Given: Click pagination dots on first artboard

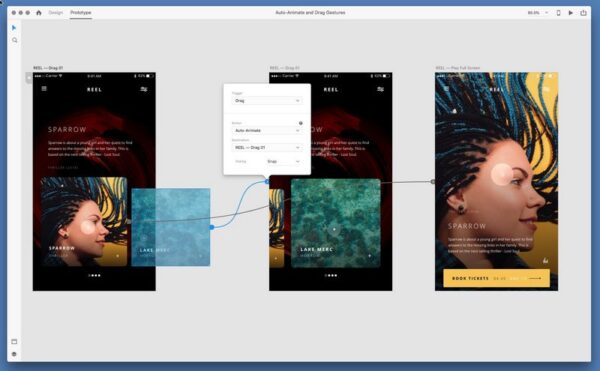Looking at the screenshot, I should pos(94,275).
